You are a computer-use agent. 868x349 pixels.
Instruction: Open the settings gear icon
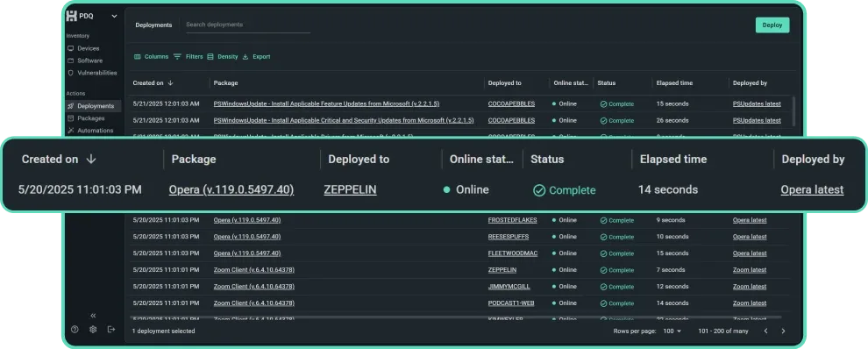pos(93,329)
